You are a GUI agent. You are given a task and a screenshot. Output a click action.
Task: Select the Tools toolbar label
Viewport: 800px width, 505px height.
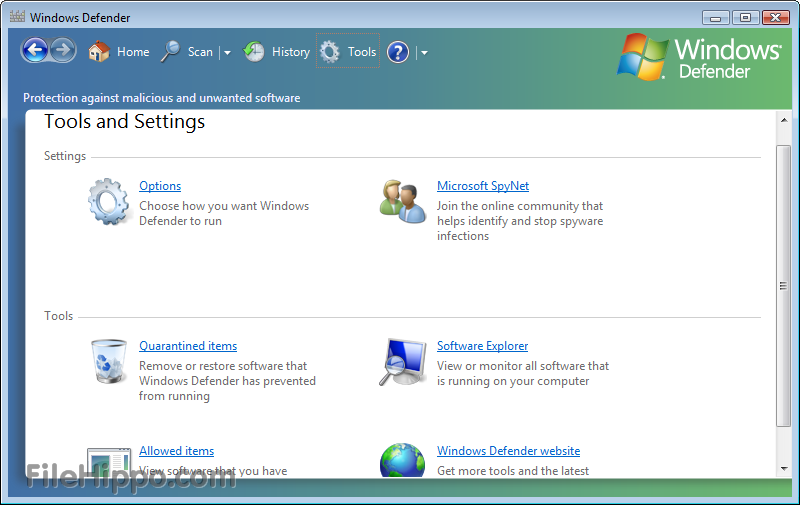point(362,52)
